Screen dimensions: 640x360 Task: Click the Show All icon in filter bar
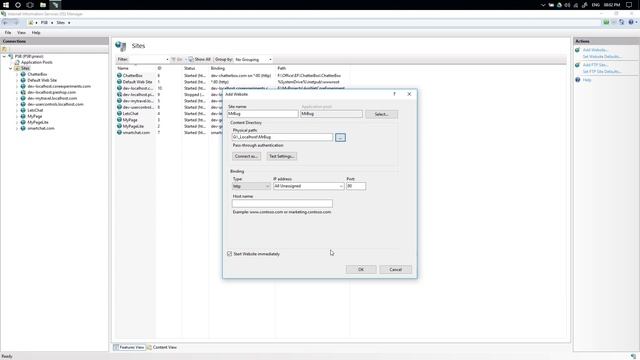[x=191, y=60]
